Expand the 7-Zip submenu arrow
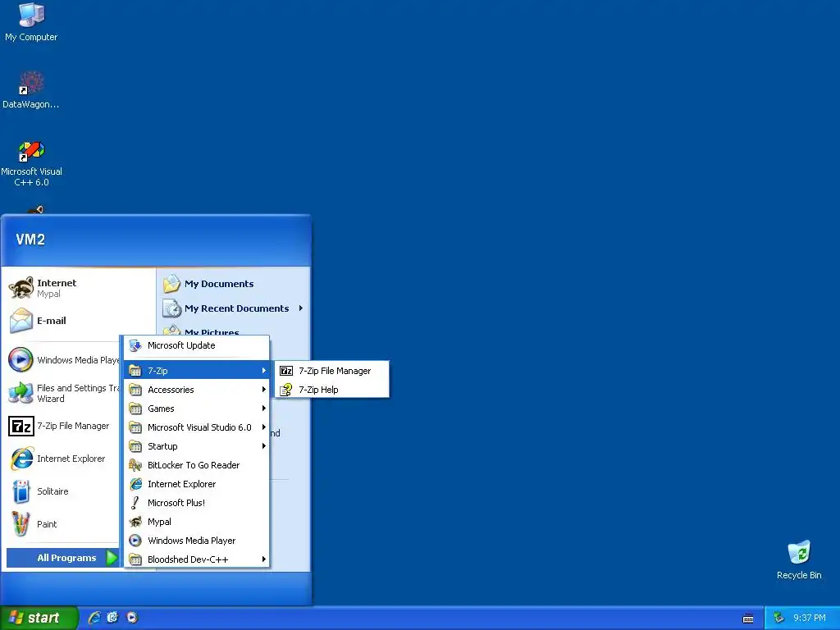840x630 pixels. [263, 371]
